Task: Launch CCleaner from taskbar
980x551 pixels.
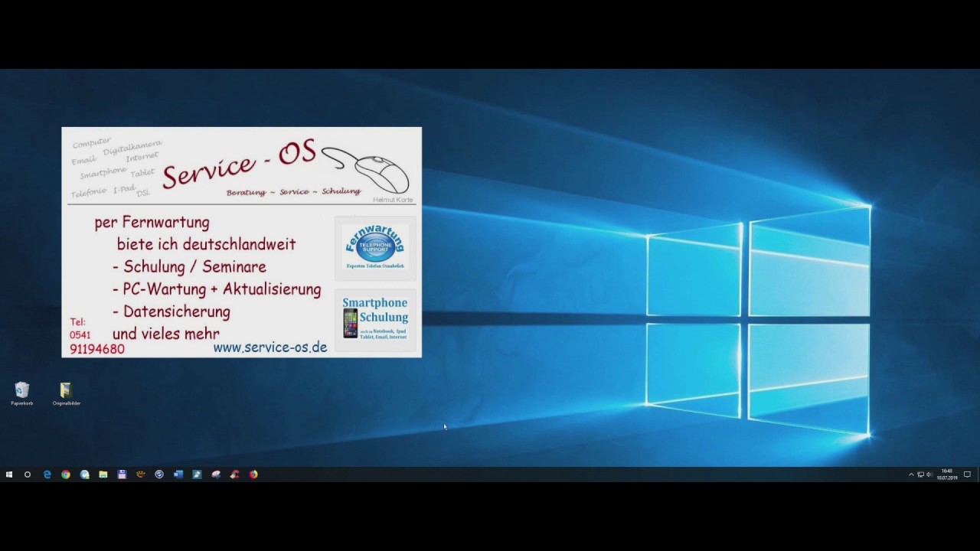Action: point(234,474)
